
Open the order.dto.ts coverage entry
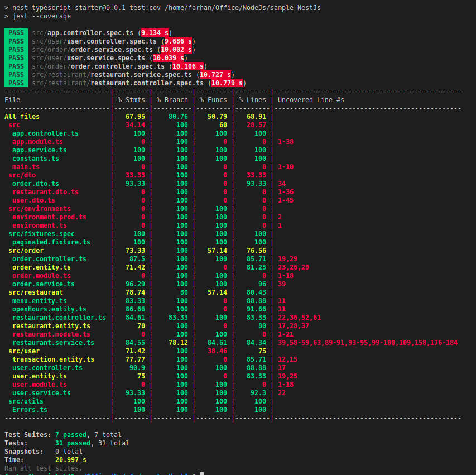pos(35,183)
